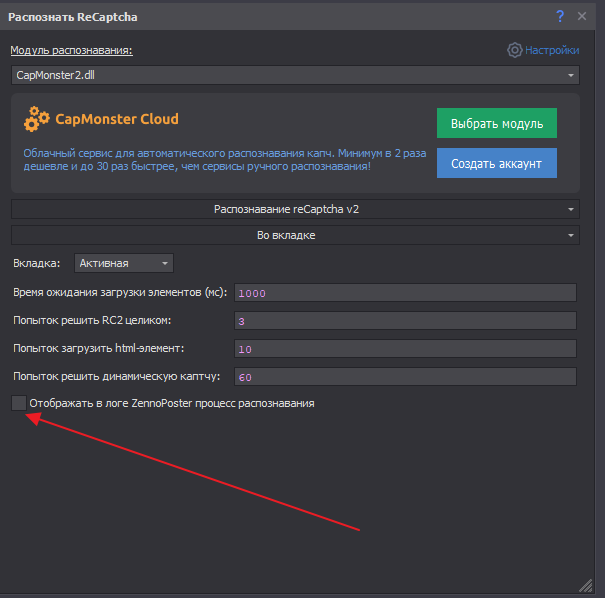The height and width of the screenshot is (598, 605).
Task: Click the help question mark icon
Action: coord(560,16)
